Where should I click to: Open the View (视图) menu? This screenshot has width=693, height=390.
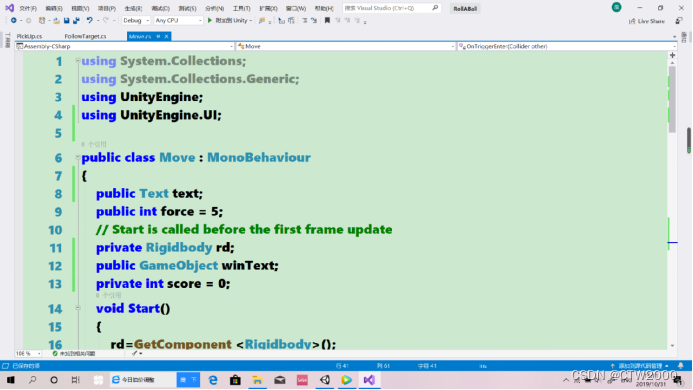point(80,8)
